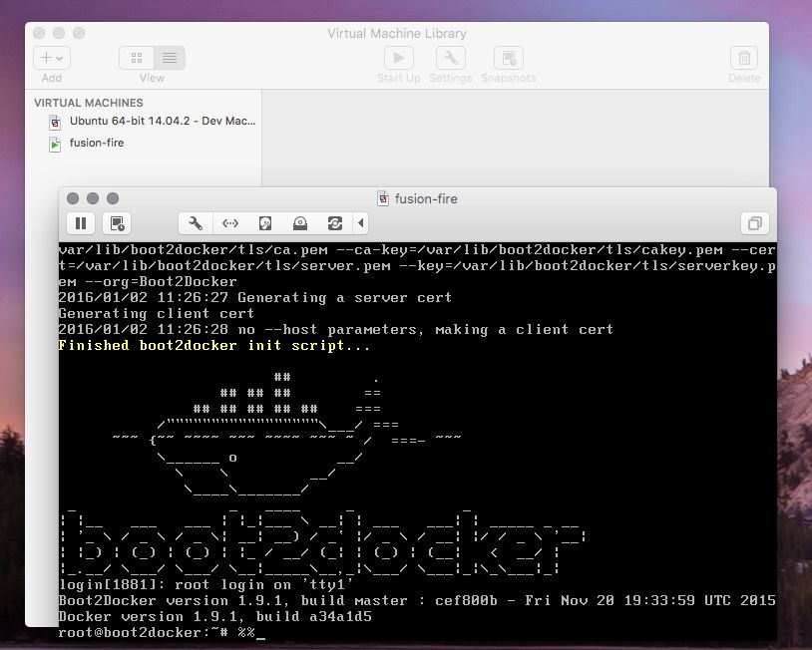Click the Ubuntu VM document icon in list

[55, 123]
